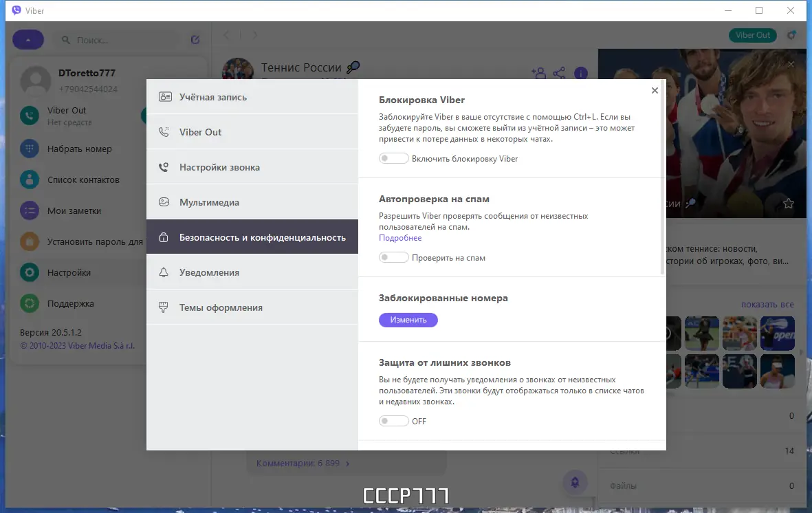Close the settings dialog with X
The image size is (812, 513).
[x=655, y=90]
